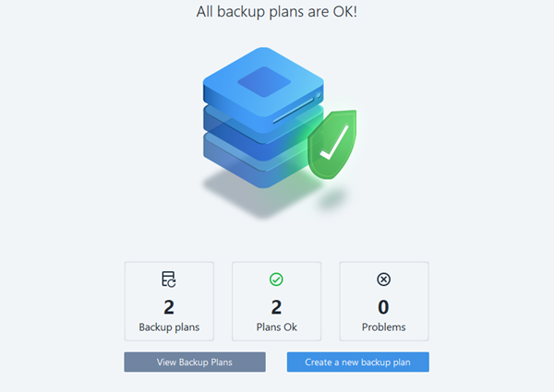The height and width of the screenshot is (392, 554).
Task: Click the "Backup plans" label text
Action: pos(169,327)
